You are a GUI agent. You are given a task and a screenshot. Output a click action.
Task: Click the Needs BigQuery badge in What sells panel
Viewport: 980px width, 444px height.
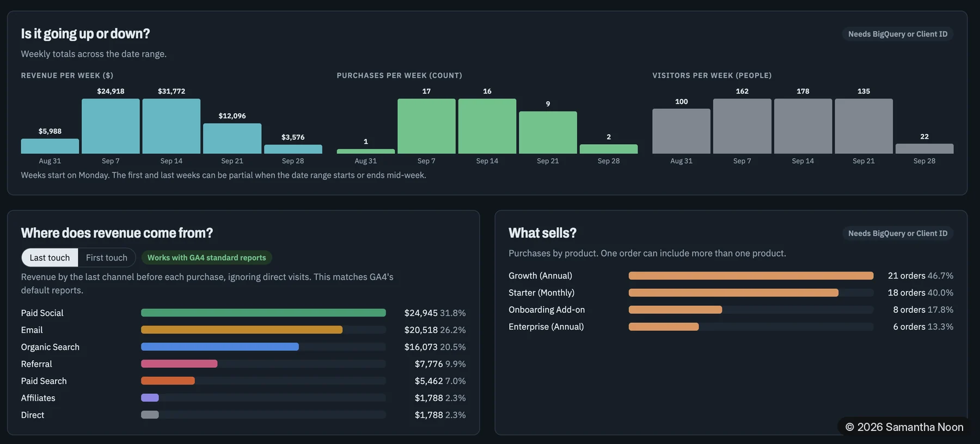coord(898,233)
